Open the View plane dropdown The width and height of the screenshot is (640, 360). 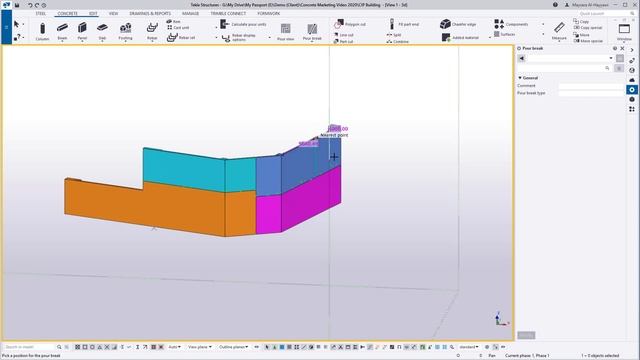200,347
